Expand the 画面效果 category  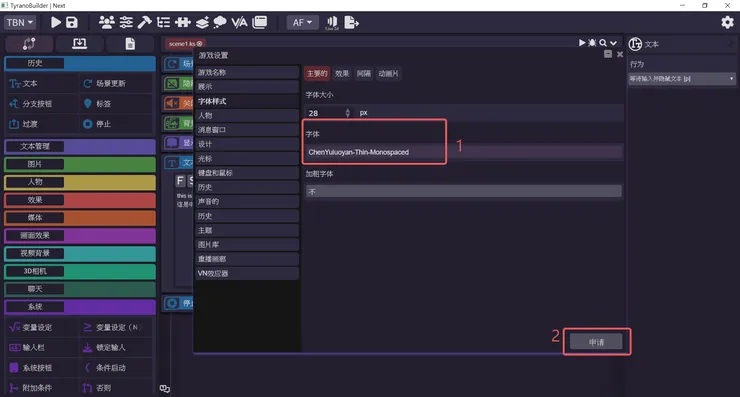(x=80, y=235)
